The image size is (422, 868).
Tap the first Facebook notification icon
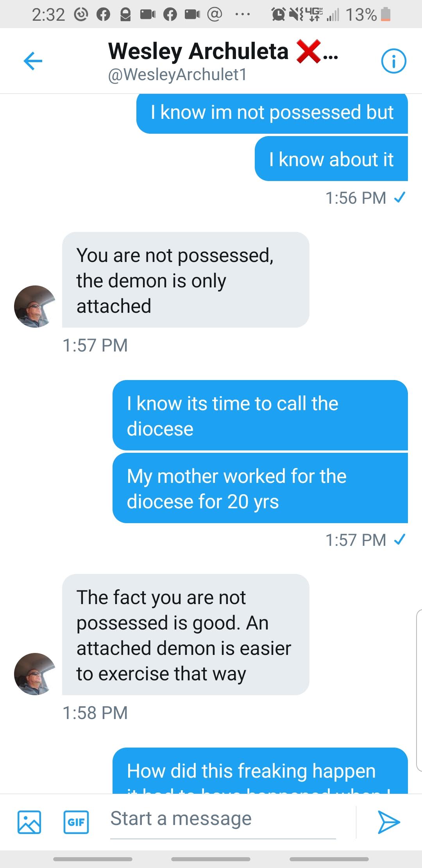(103, 15)
